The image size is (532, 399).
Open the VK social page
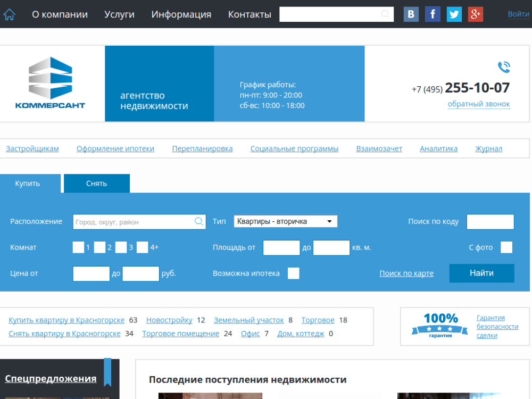point(411,14)
